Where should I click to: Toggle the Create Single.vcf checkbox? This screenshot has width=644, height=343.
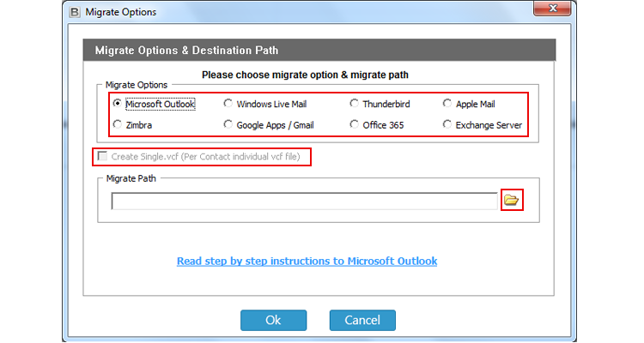[102, 156]
